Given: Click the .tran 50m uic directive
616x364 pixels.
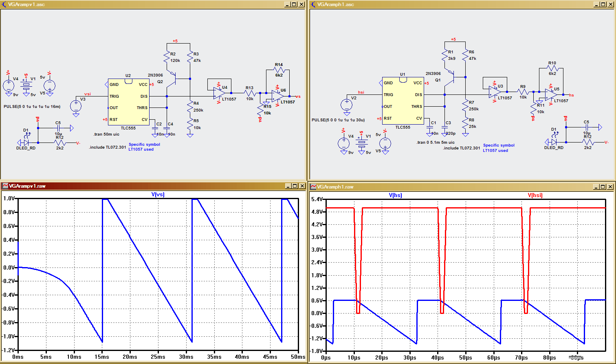Looking at the screenshot, I should (106, 134).
